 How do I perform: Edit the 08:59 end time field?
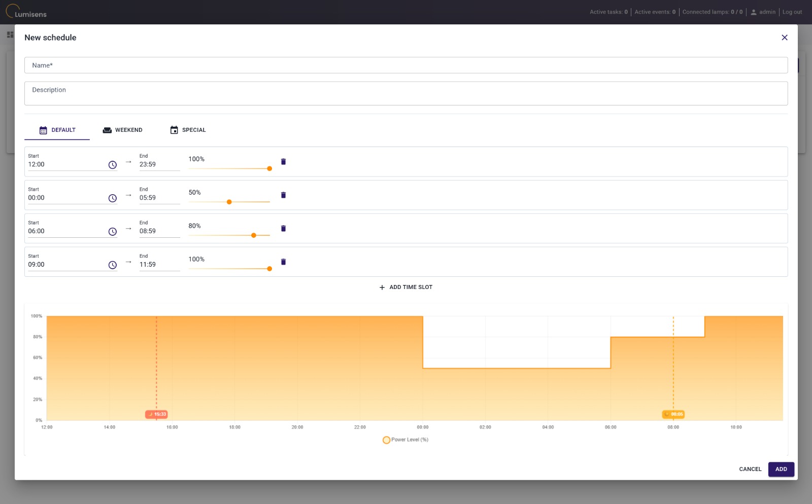(159, 232)
